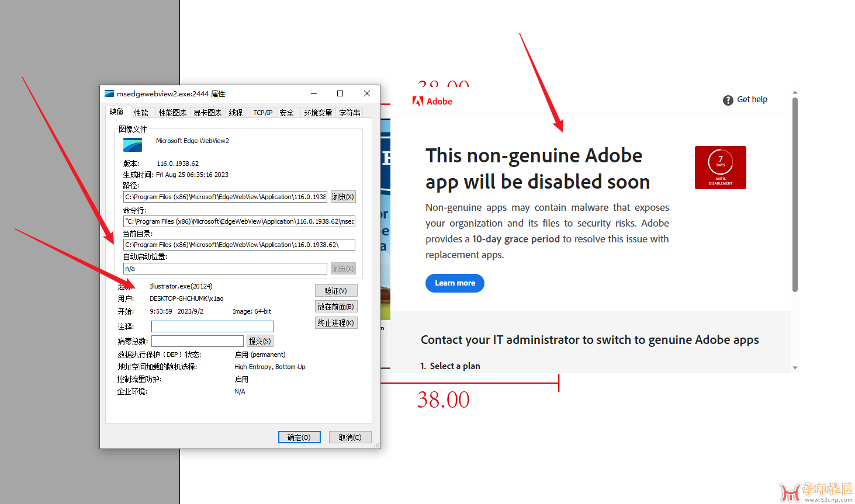The image size is (855, 504).
Task: Click the Learn more button
Action: tap(455, 283)
